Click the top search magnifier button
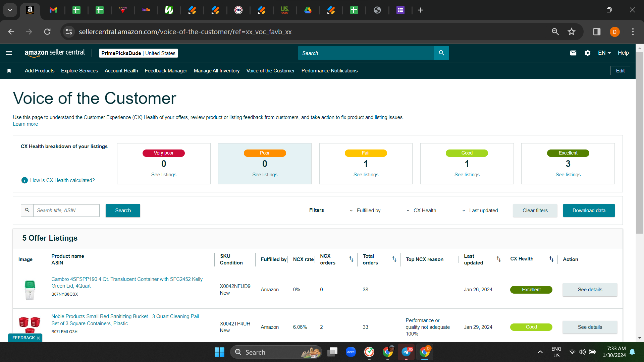The height and width of the screenshot is (362, 644). (441, 53)
